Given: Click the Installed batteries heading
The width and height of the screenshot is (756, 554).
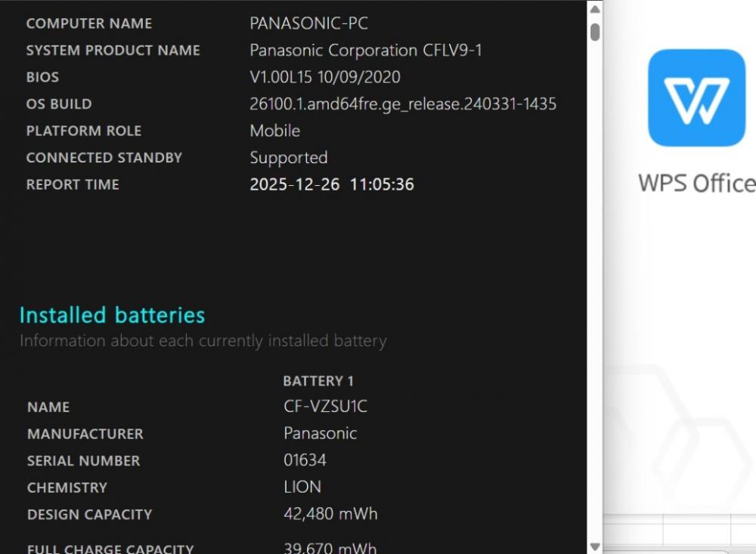Looking at the screenshot, I should (x=112, y=315).
